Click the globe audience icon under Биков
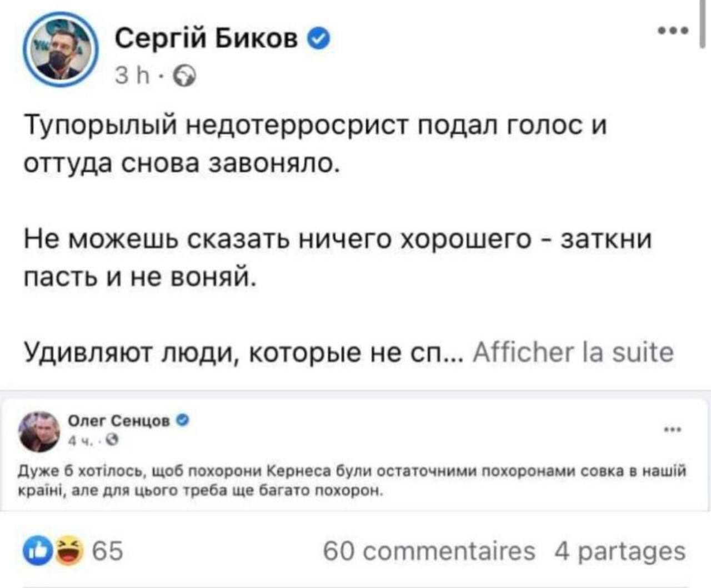 pyautogui.click(x=185, y=77)
